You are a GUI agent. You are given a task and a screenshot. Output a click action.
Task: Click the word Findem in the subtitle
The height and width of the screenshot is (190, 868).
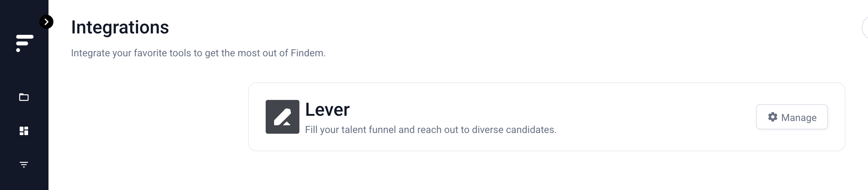coord(307,53)
